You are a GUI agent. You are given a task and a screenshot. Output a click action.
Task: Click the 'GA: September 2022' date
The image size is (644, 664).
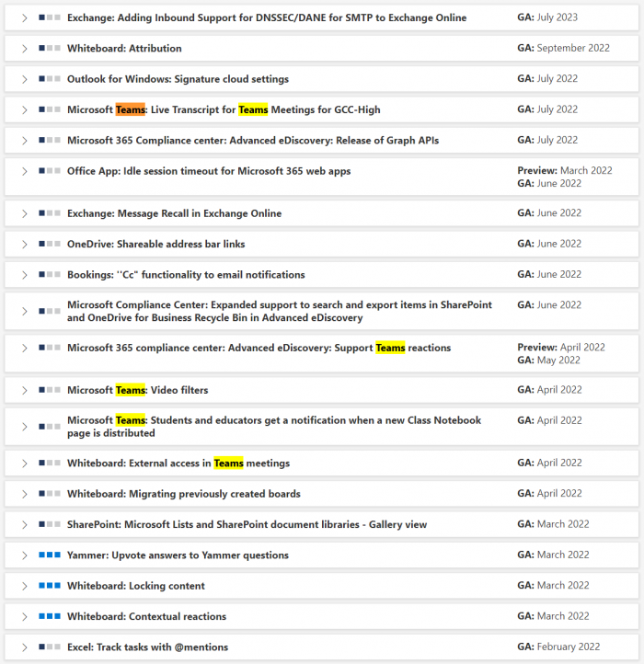[563, 48]
